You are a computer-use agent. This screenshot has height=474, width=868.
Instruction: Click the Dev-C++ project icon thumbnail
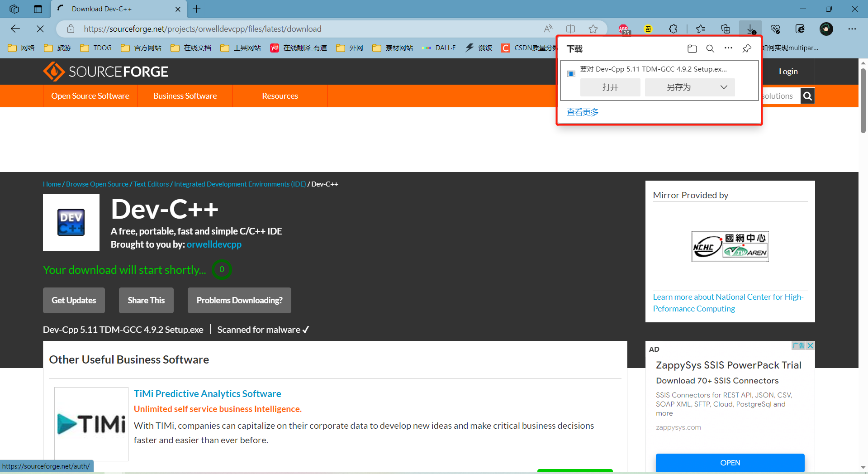71,222
